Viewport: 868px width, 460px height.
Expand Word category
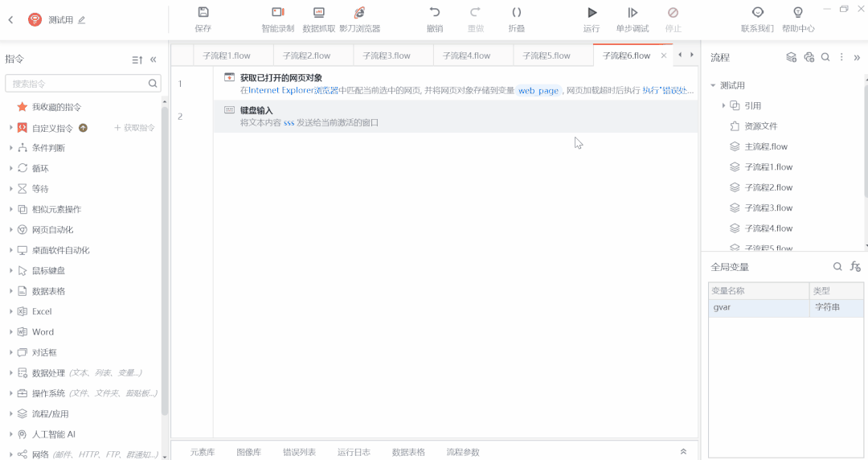tap(10, 332)
